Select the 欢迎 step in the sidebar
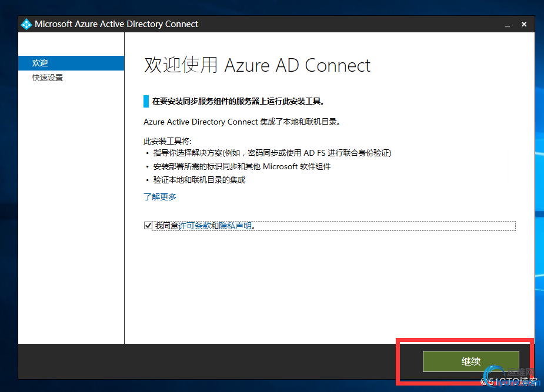 click(71, 63)
